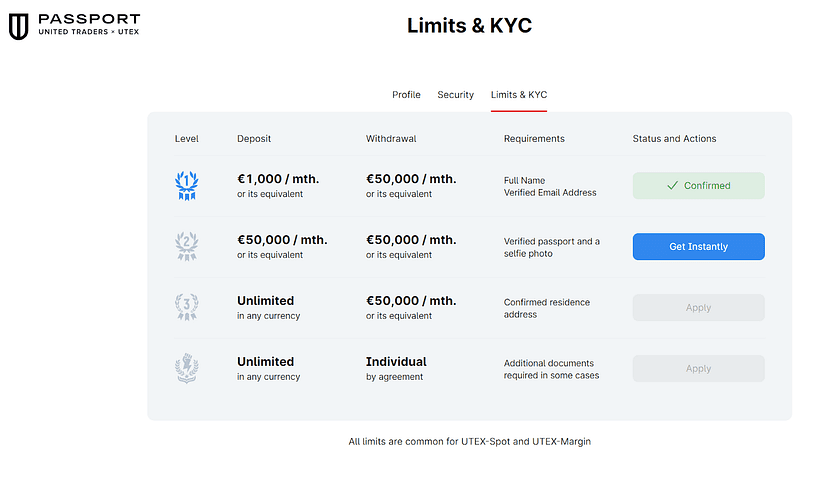The image size is (828, 480).
Task: Click the Confirmed status button
Action: point(698,186)
